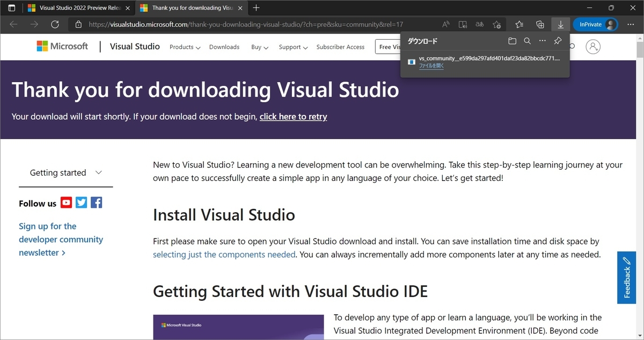The image size is (644, 340).
Task: Open the developer community newsletter signup link
Action: 61,240
